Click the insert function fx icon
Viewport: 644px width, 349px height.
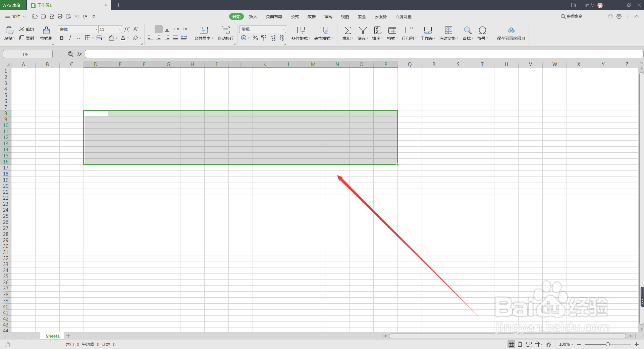point(79,54)
